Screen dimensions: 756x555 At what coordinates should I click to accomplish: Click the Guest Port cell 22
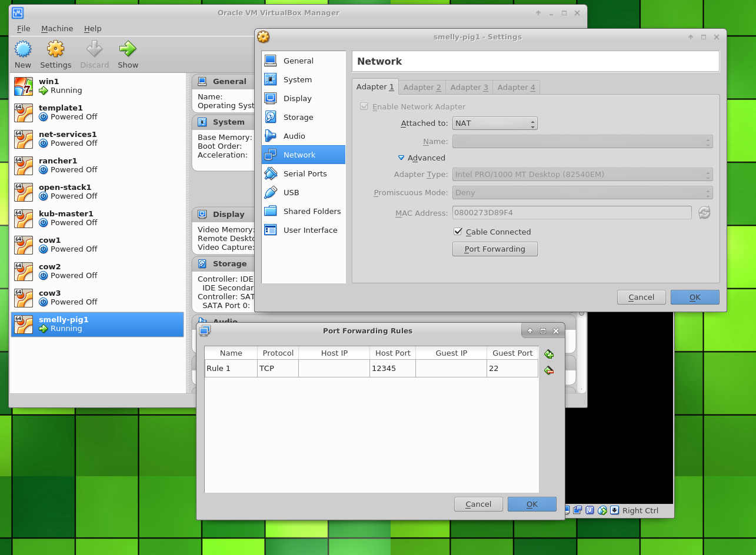point(512,369)
